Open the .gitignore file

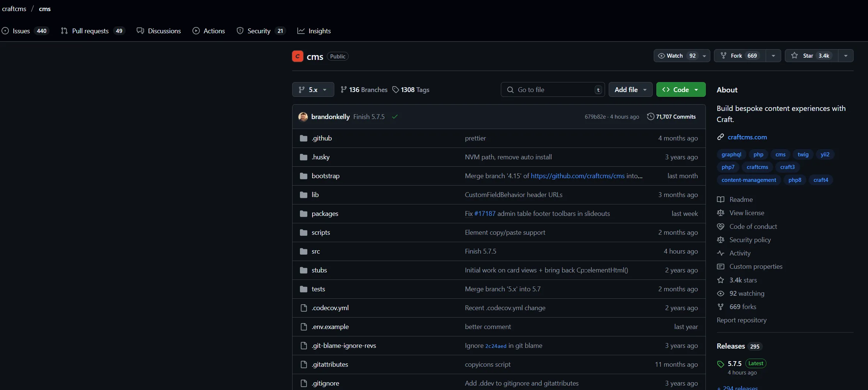pyautogui.click(x=325, y=383)
